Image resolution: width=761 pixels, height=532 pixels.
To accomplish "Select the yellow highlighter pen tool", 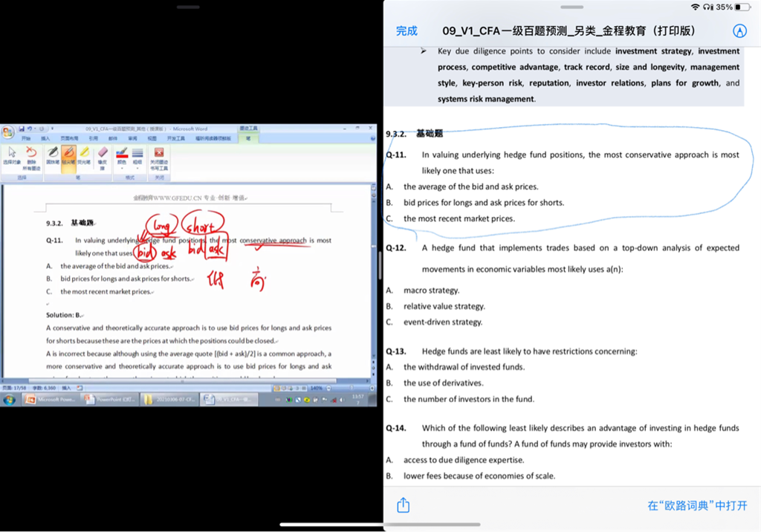I will point(84,155).
